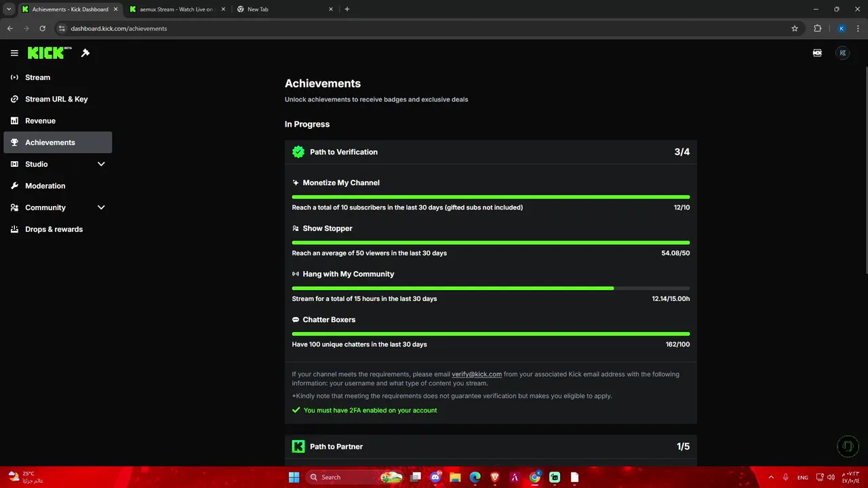
Task: Open Chrome profile icon in toolbar
Action: [x=842, y=28]
